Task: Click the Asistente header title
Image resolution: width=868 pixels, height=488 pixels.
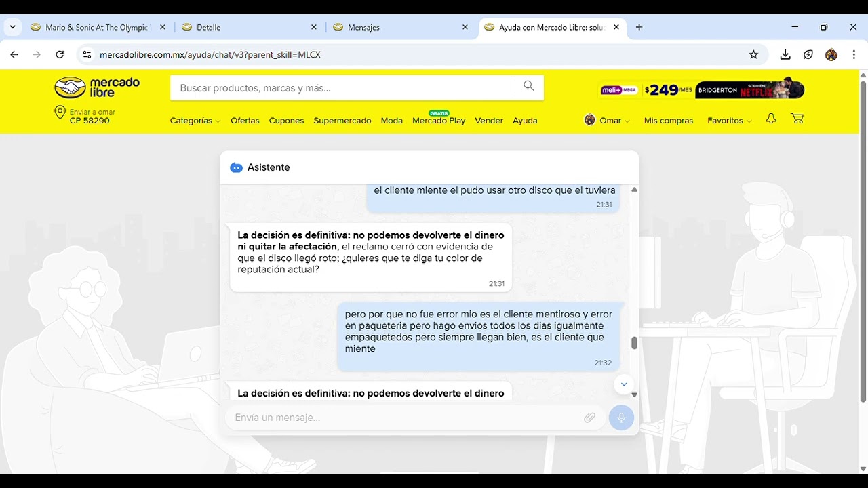Action: click(269, 167)
